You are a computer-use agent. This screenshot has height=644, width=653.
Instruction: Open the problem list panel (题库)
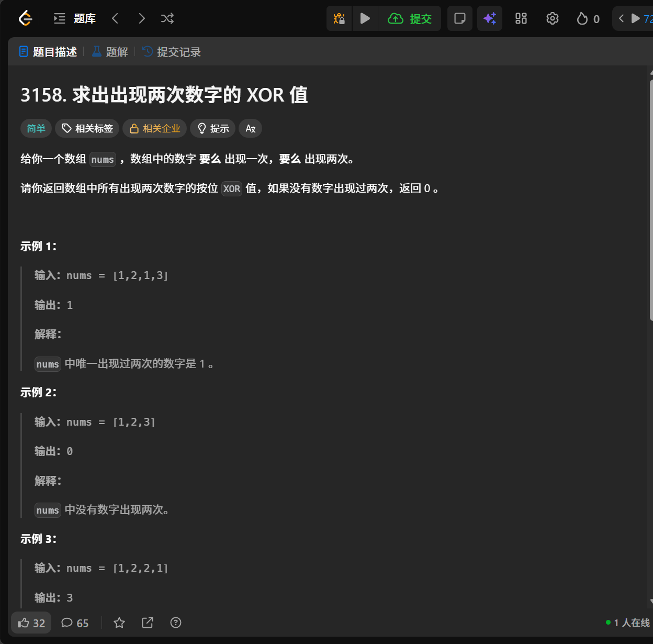[75, 19]
